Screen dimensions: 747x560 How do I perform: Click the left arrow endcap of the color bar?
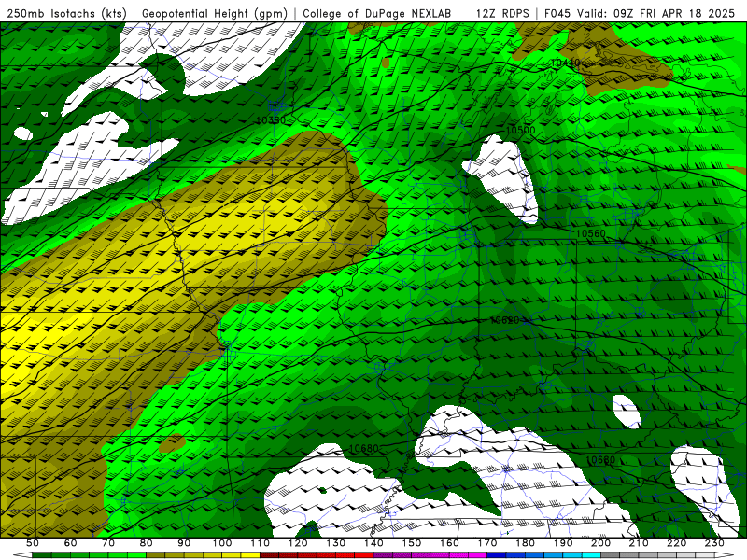pos(22,554)
